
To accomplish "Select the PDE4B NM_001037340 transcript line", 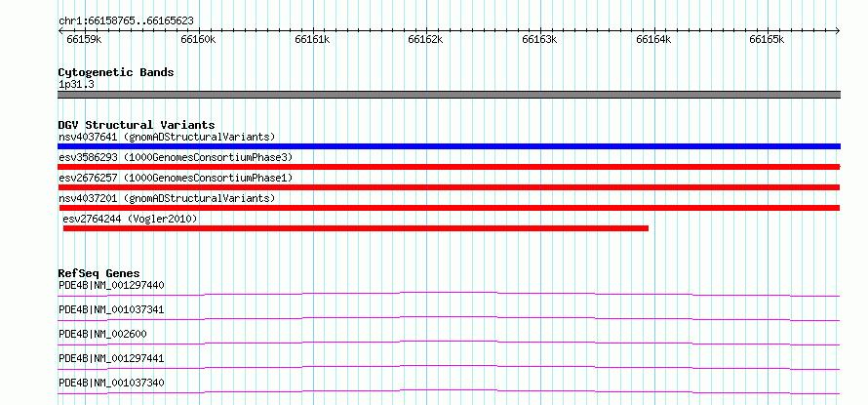I will pyautogui.click(x=449, y=391).
